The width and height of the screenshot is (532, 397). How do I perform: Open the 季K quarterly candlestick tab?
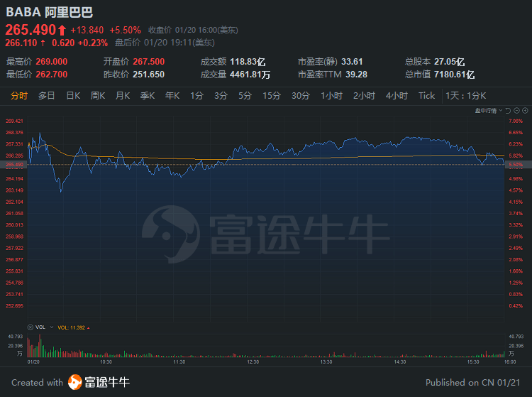(x=148, y=96)
